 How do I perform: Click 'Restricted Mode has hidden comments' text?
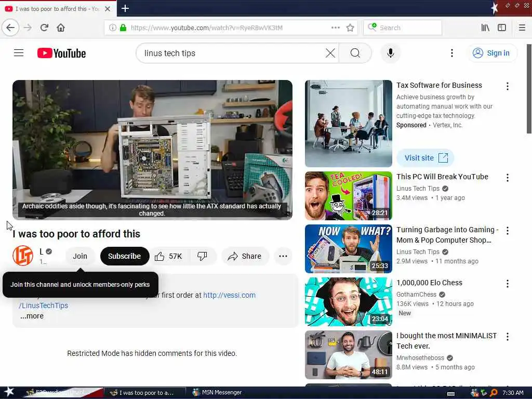click(152, 353)
